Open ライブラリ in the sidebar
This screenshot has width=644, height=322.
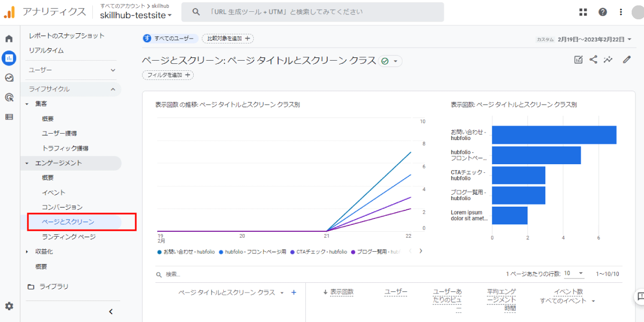[54, 287]
